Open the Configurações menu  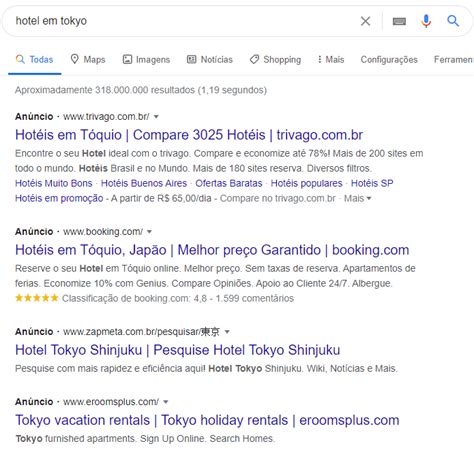(389, 60)
